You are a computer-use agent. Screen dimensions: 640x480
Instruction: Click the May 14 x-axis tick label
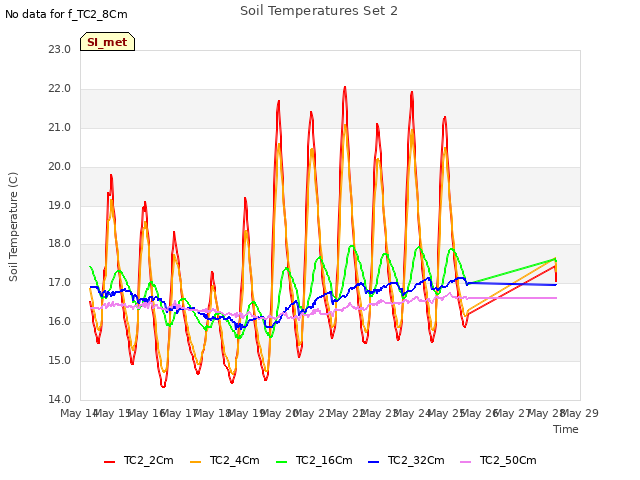pyautogui.click(x=79, y=413)
